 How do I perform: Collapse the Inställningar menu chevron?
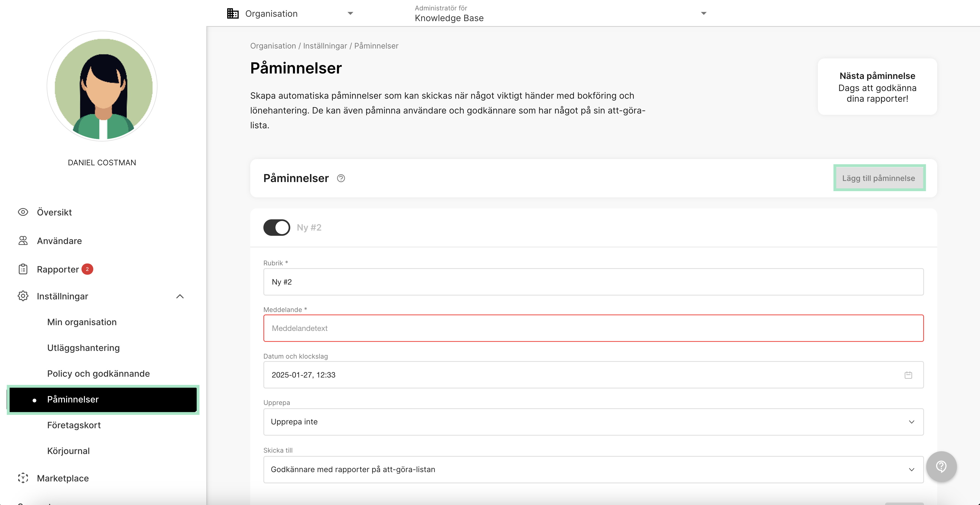point(180,296)
